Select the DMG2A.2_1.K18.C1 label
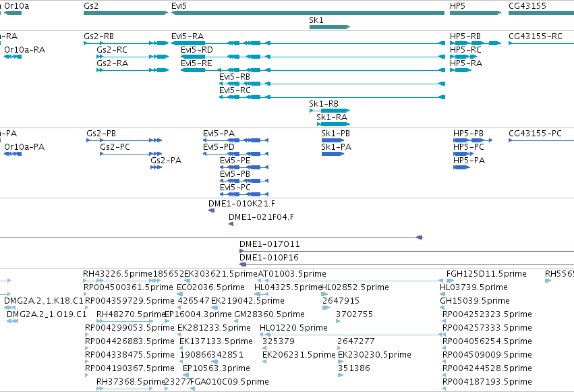Viewport: 574px width, 392px height. pos(44,301)
